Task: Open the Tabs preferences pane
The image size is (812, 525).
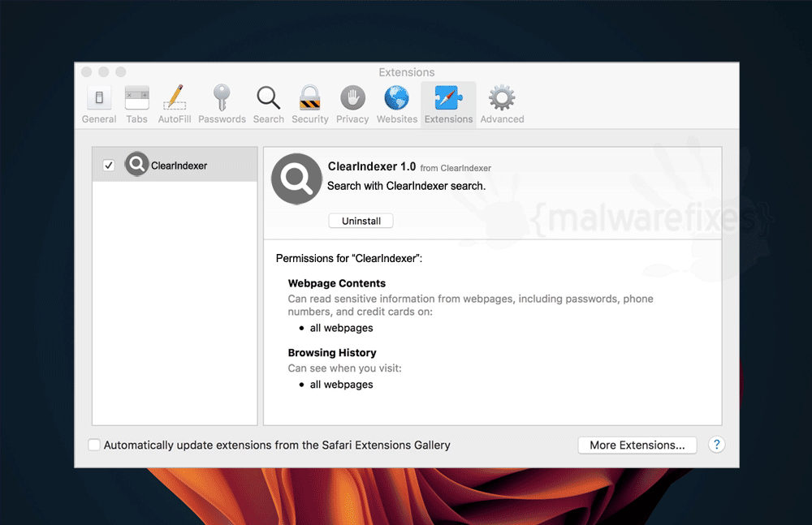Action: click(136, 105)
